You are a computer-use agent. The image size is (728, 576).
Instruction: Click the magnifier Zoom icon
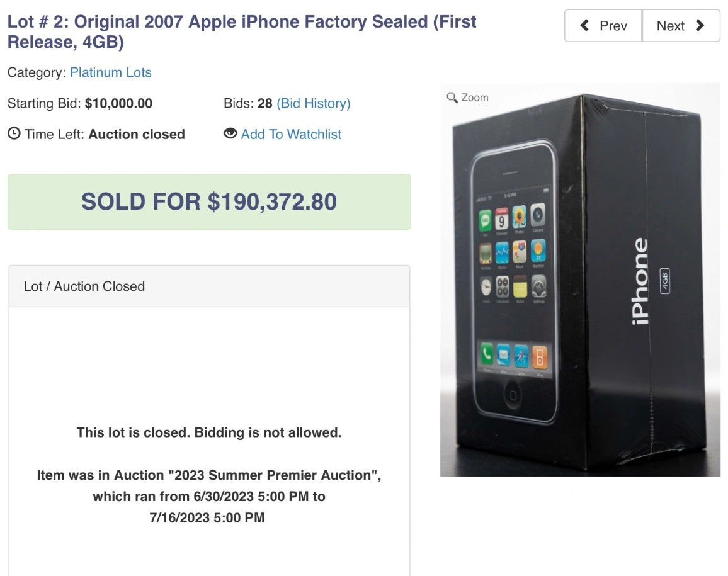(x=452, y=98)
